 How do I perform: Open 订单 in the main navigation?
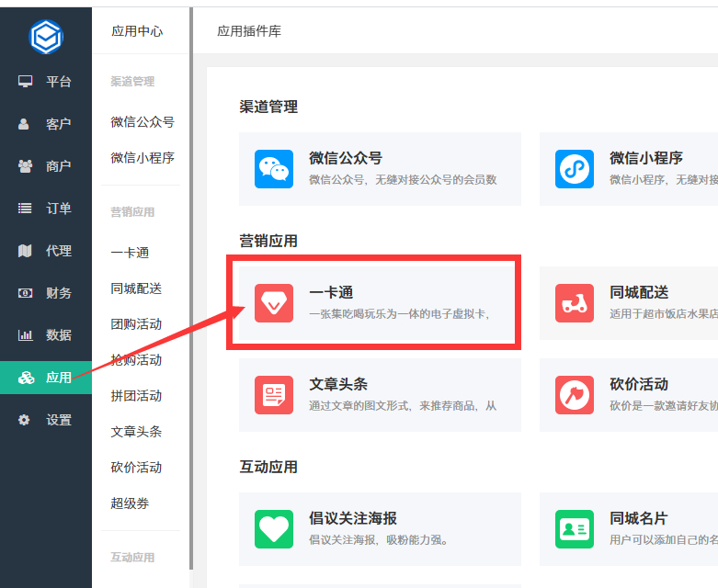46,209
